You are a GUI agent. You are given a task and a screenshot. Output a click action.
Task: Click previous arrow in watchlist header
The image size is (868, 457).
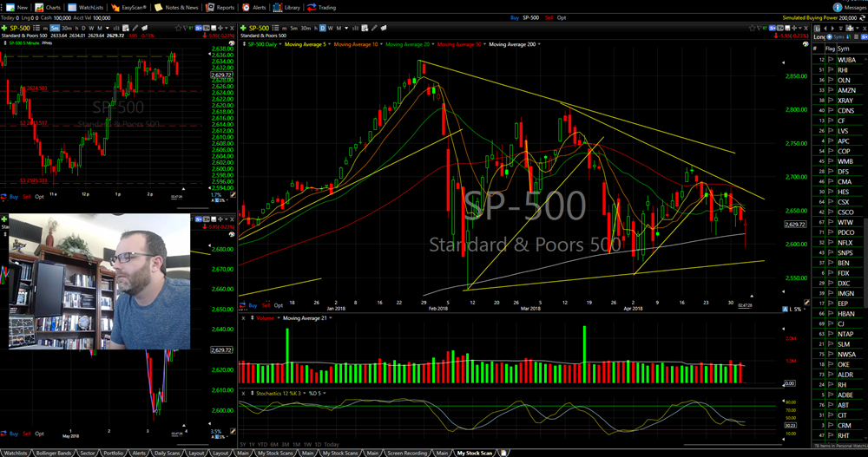[x=825, y=29]
